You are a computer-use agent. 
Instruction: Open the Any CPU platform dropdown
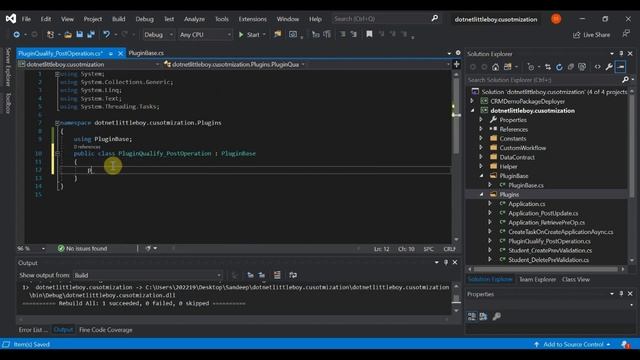[x=205, y=35]
